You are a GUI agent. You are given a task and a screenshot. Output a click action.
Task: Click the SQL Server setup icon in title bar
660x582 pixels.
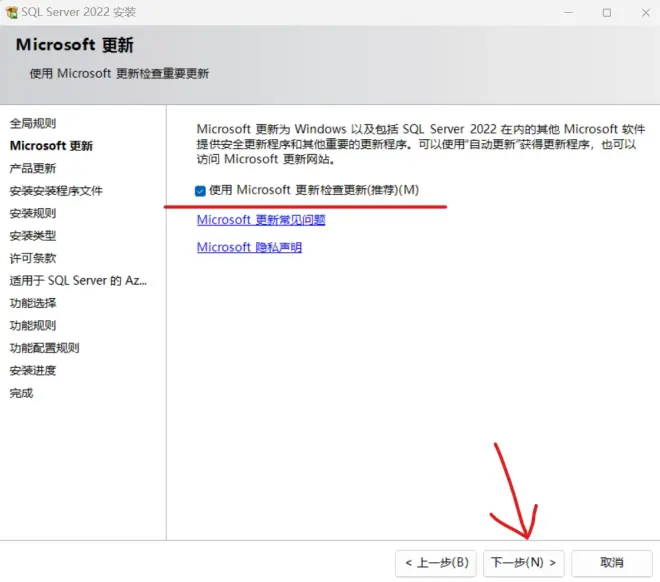12,13
